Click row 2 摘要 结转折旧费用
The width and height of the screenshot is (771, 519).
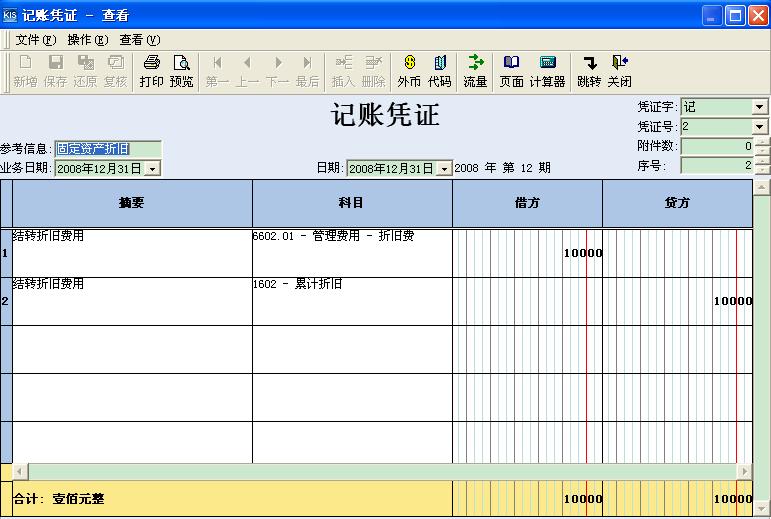132,301
